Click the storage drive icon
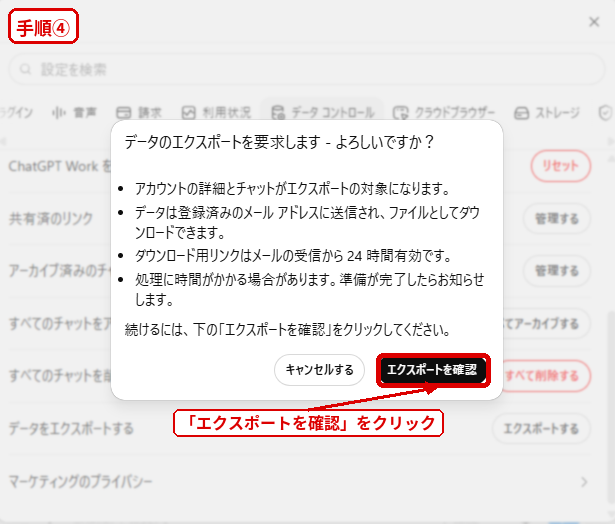 (x=521, y=113)
